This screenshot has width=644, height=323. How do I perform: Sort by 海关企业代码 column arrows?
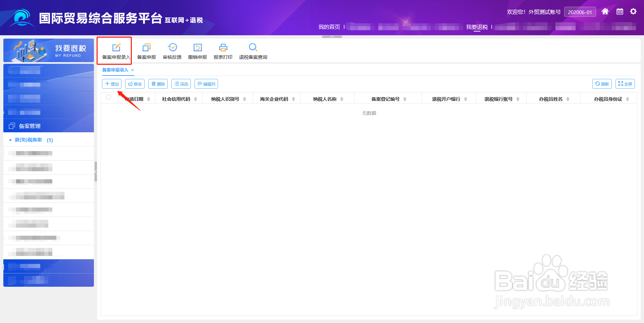293,99
